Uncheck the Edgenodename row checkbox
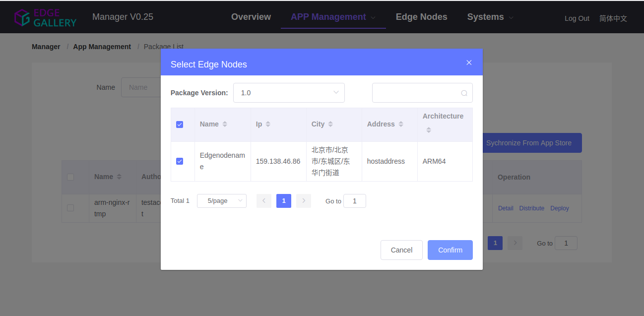644x316 pixels. pos(180,161)
